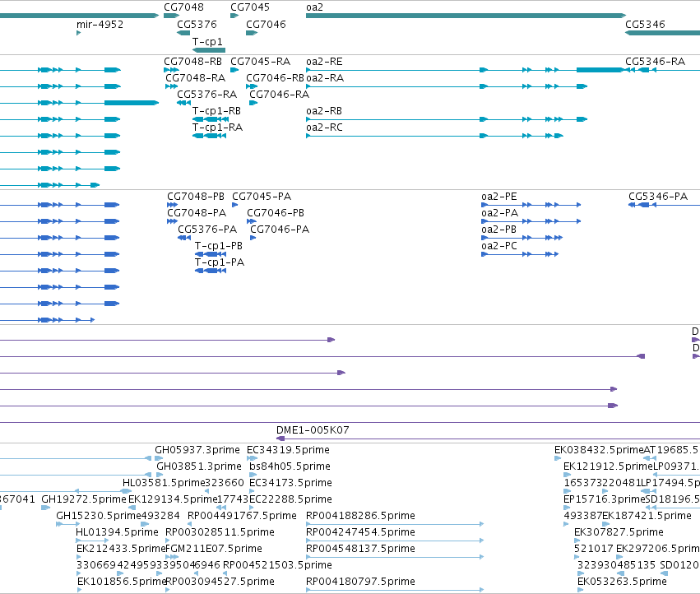This screenshot has height=594, width=700.
Task: Select transcript CG7048-RB
Action: (x=192, y=61)
